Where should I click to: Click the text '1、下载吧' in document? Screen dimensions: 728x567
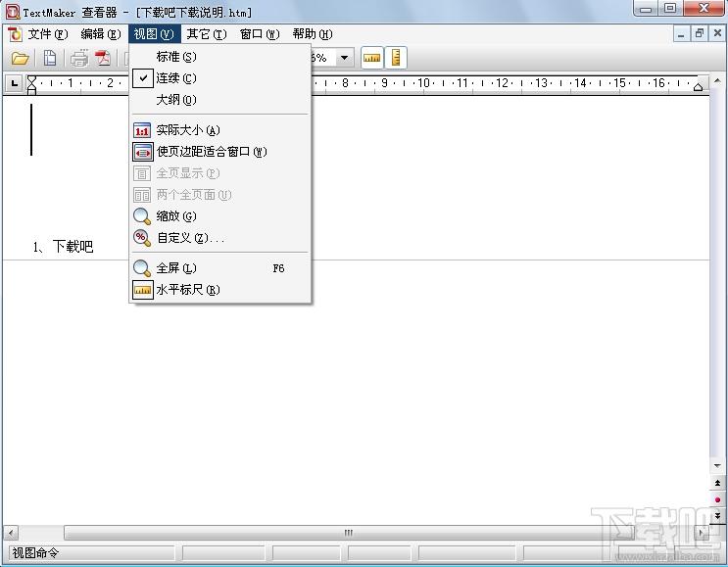[x=63, y=246]
